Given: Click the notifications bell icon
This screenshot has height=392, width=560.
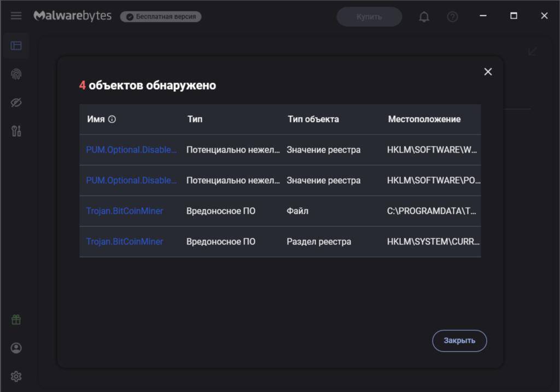Looking at the screenshot, I should click(424, 17).
